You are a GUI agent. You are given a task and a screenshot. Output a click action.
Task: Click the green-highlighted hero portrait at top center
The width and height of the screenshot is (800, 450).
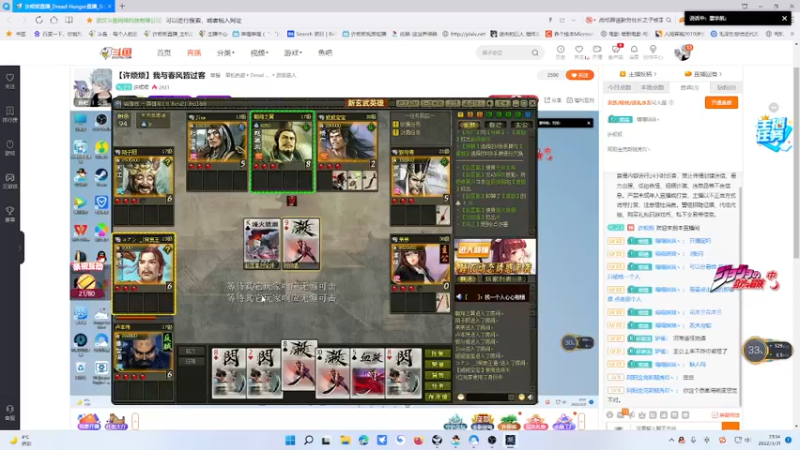point(282,151)
